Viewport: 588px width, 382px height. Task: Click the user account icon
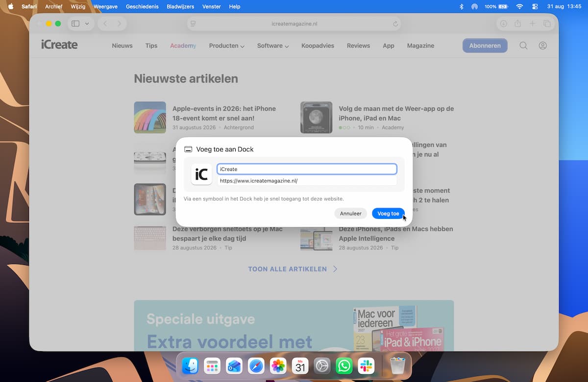543,46
